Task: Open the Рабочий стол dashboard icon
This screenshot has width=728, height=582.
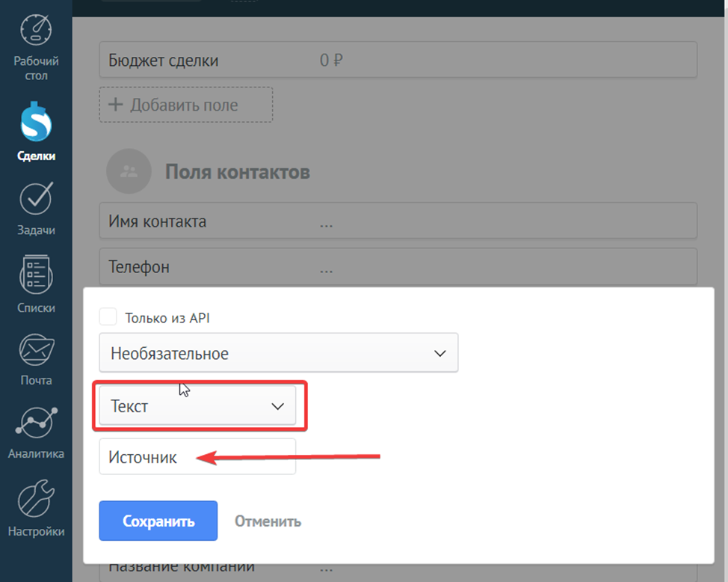Action: coord(36,30)
